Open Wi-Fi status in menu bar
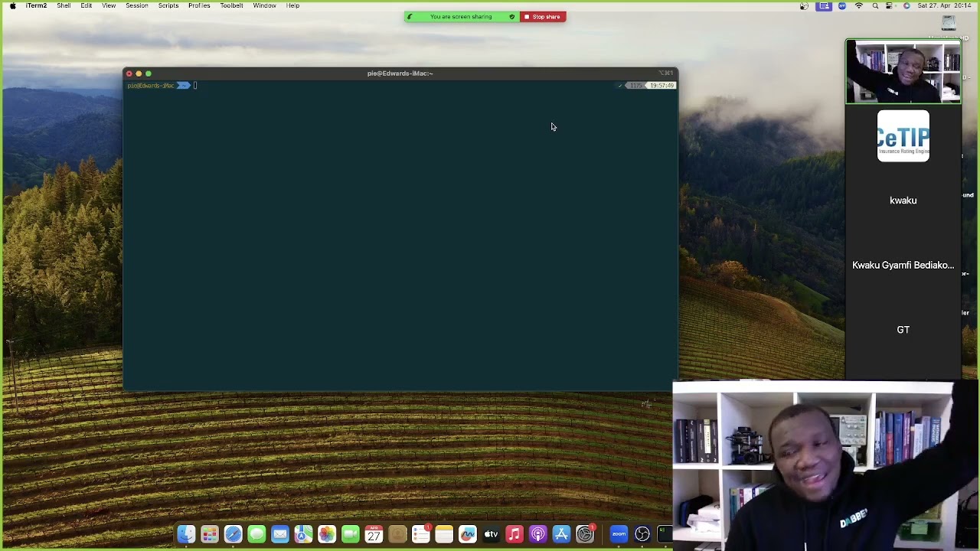This screenshot has height=551, width=980. [x=859, y=5]
